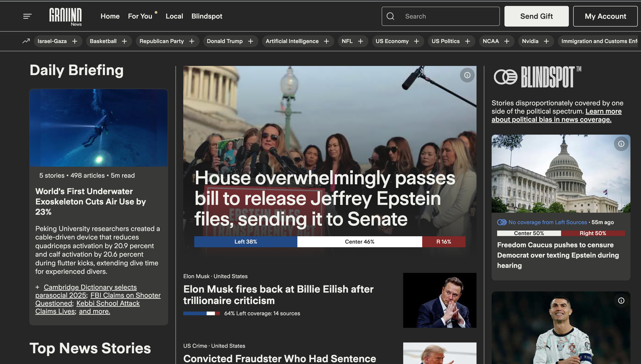Click the trending arrow icon
This screenshot has width=641, height=364.
(x=26, y=41)
